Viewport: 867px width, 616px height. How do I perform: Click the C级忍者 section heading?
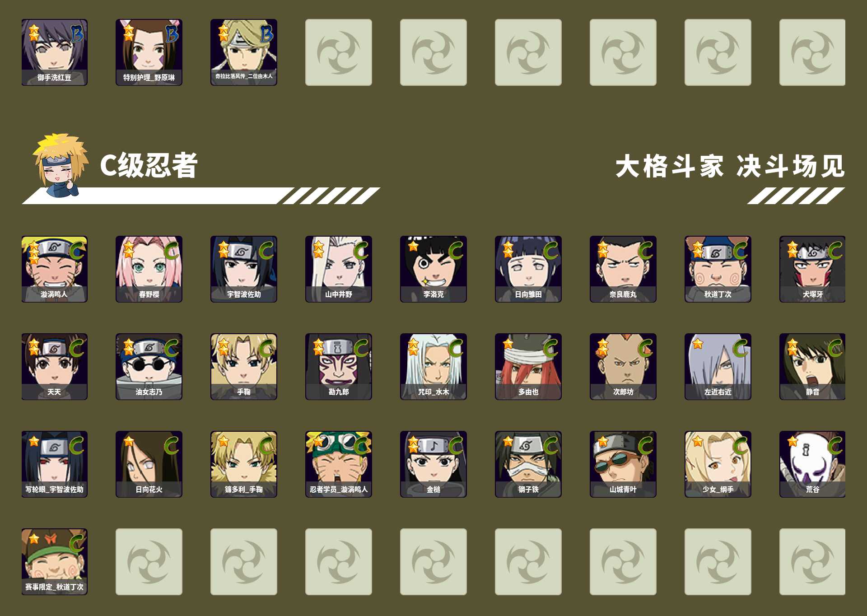click(149, 165)
